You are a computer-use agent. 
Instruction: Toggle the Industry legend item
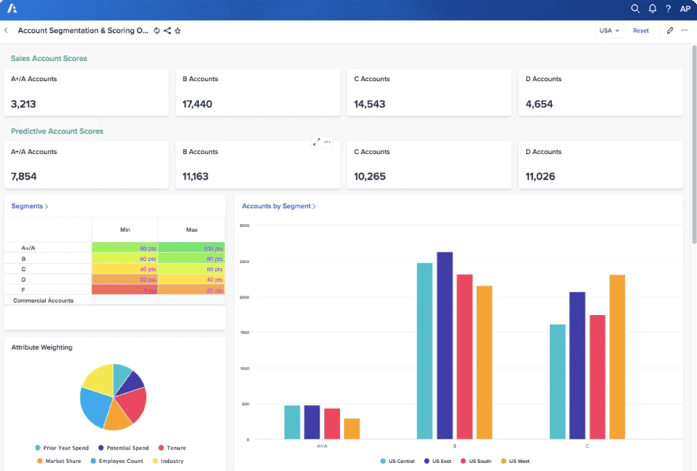coord(168,461)
